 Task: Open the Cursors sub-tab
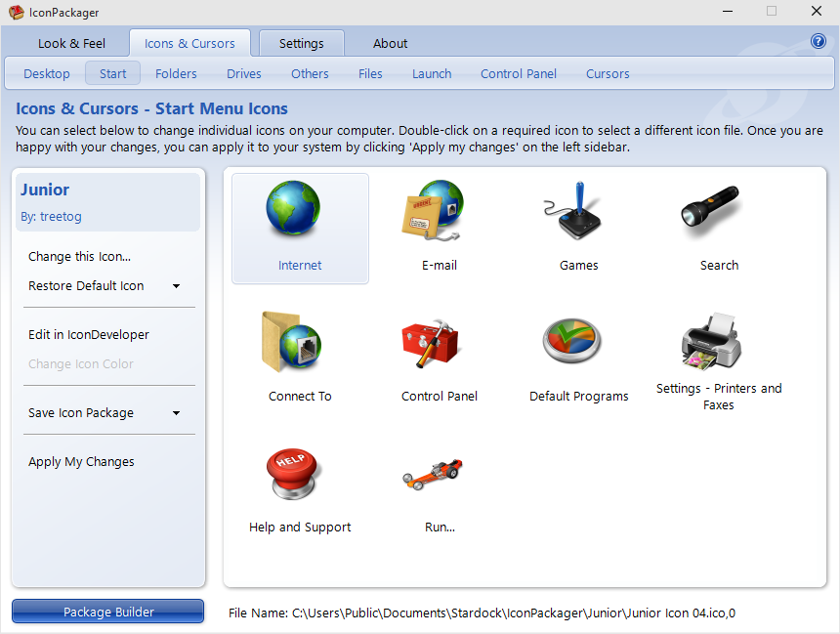[608, 73]
